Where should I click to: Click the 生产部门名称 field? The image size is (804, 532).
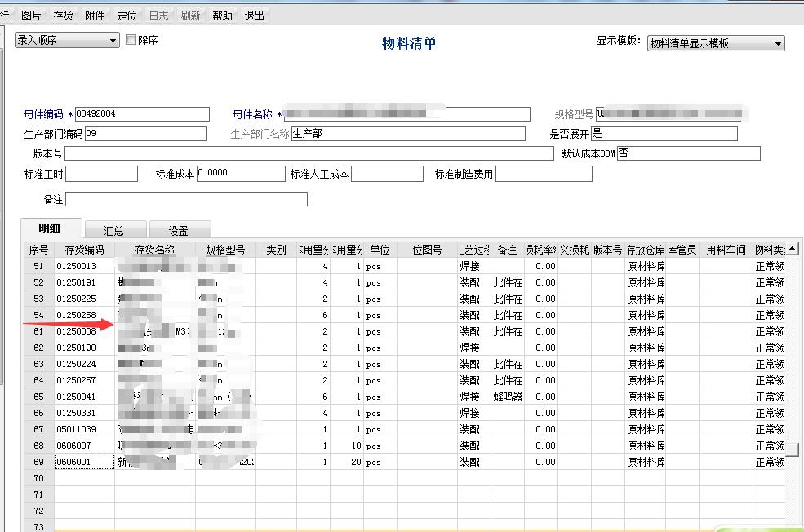click(408, 134)
